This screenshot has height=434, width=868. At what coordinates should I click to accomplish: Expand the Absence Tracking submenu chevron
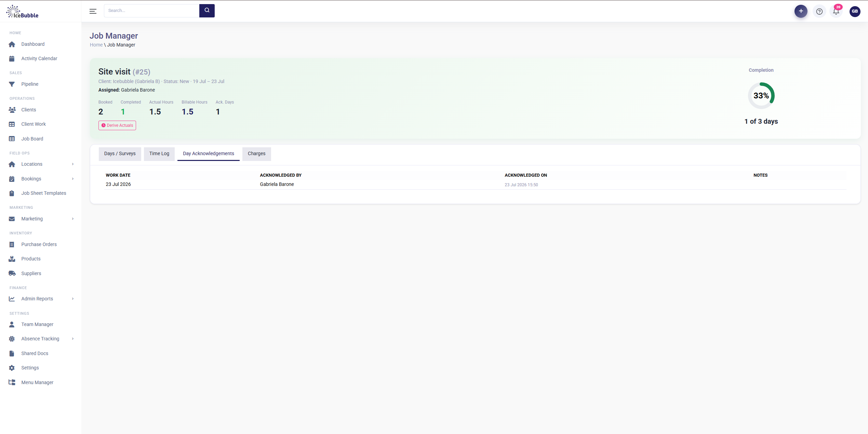coord(73,339)
